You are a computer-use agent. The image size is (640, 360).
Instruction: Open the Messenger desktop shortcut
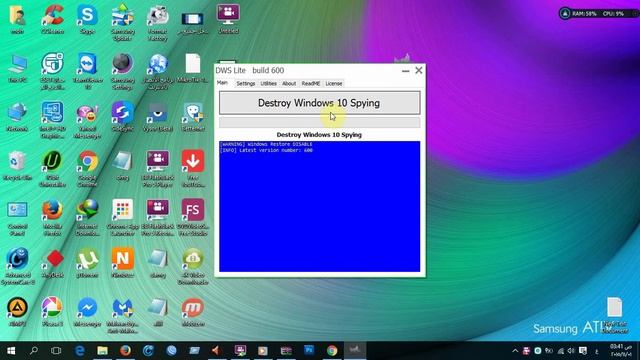(x=87, y=312)
